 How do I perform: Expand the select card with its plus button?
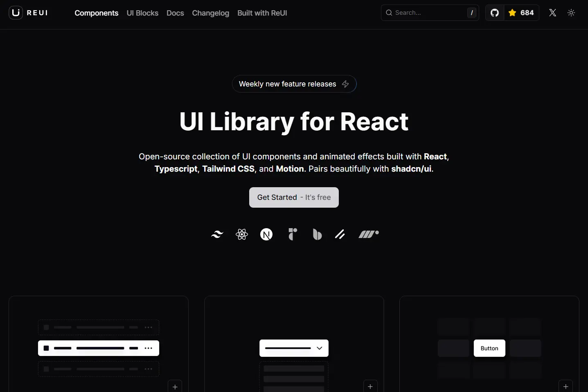point(370,387)
